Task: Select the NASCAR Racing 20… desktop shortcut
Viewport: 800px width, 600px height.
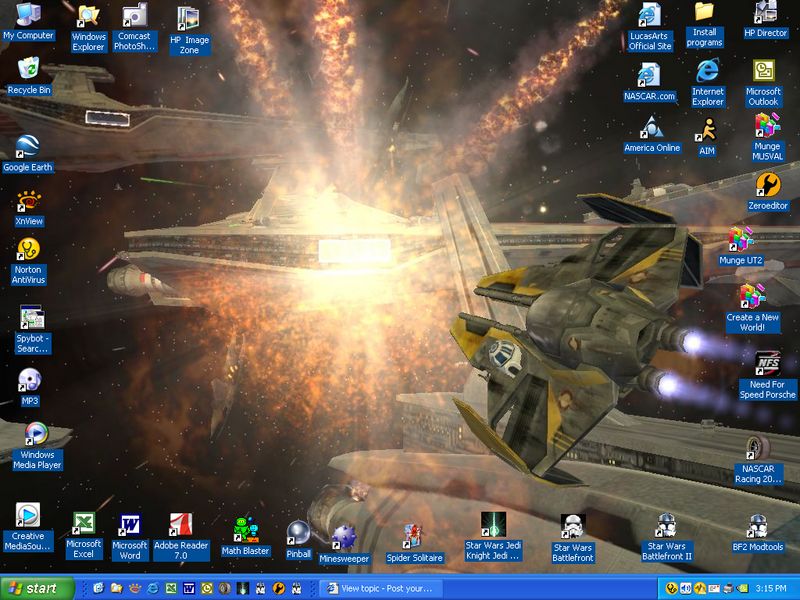Action: [758, 460]
